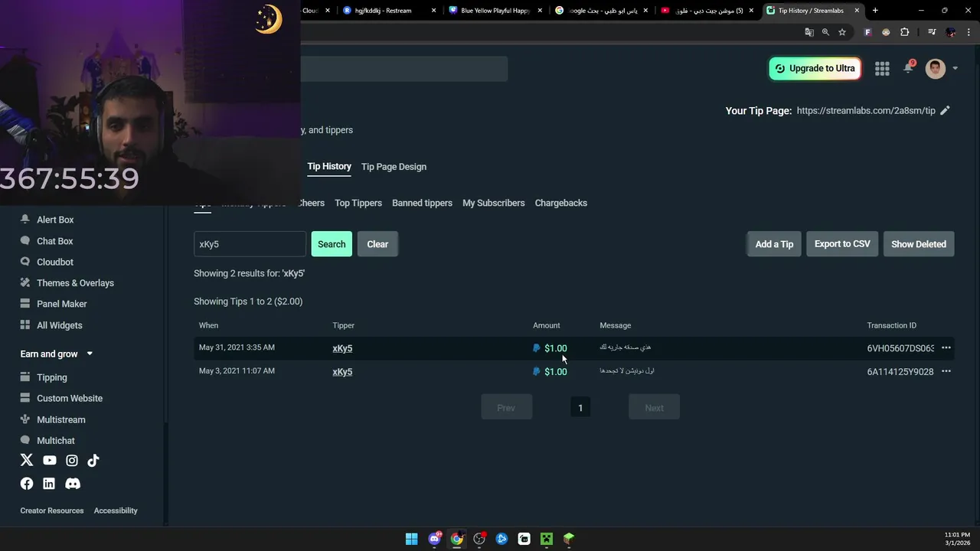Image resolution: width=980 pixels, height=551 pixels.
Task: Open the Discord social icon in sidebar
Action: click(73, 484)
